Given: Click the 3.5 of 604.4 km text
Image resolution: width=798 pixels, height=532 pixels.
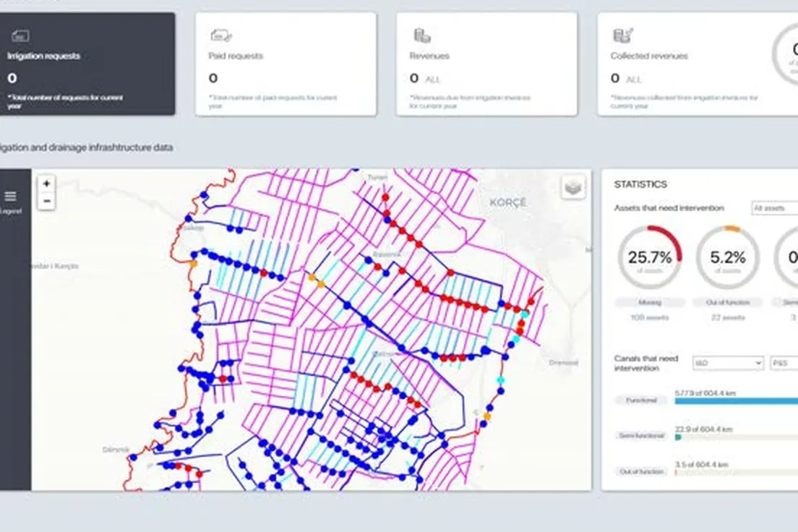Looking at the screenshot, I should coord(701,465).
